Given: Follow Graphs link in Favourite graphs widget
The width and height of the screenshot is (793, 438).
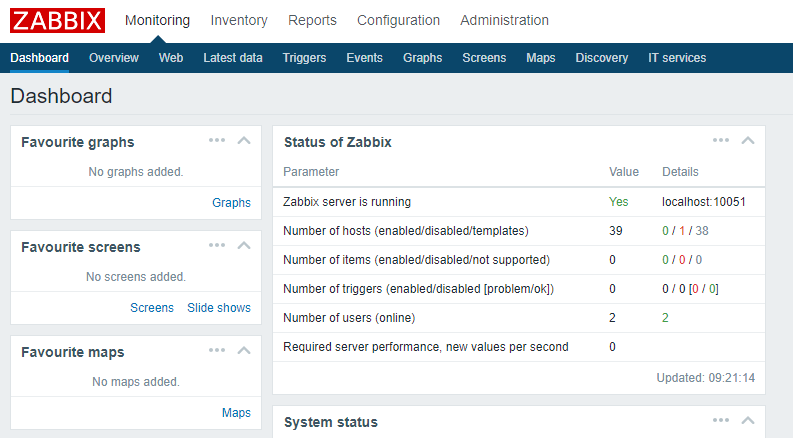Looking at the screenshot, I should click(x=231, y=203).
